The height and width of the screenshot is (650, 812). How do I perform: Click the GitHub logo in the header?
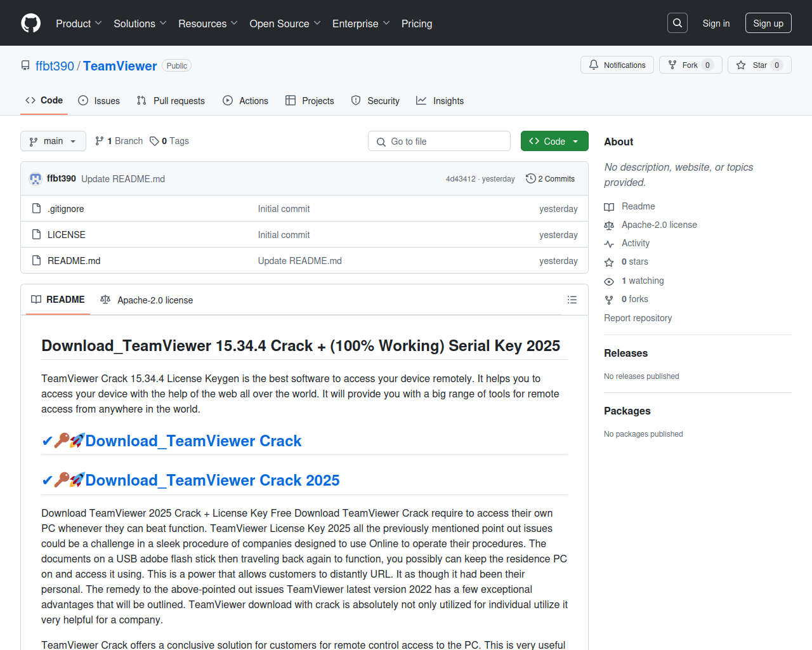tap(30, 23)
